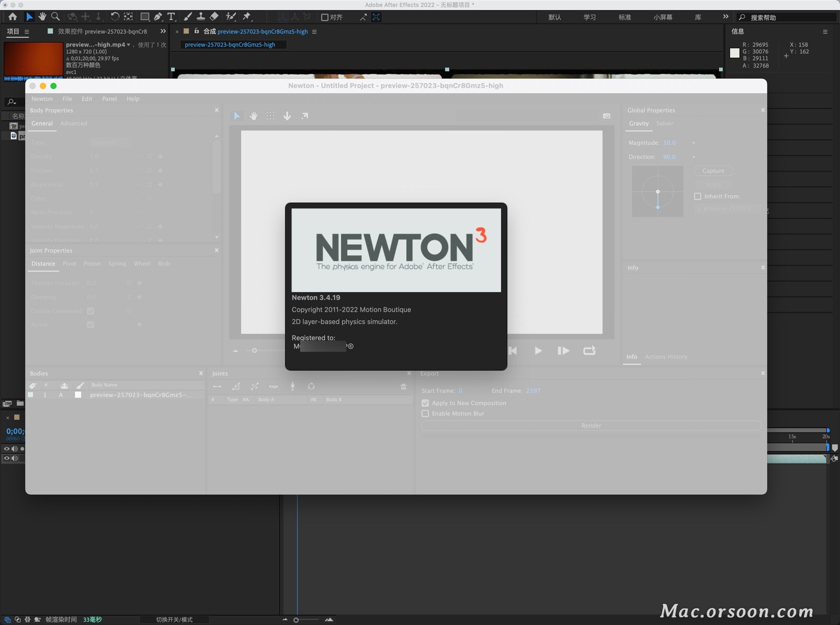This screenshot has width=840, height=625.
Task: Click Newton's diagonal arrow tool
Action: 304,116
